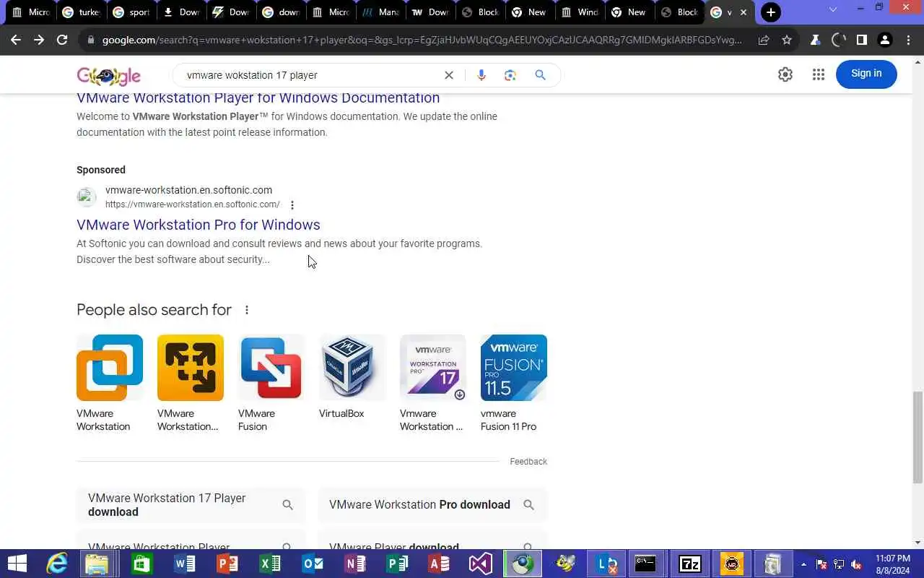This screenshot has width=924, height=578.
Task: Open the tab search dropdown
Action: coord(833,10)
